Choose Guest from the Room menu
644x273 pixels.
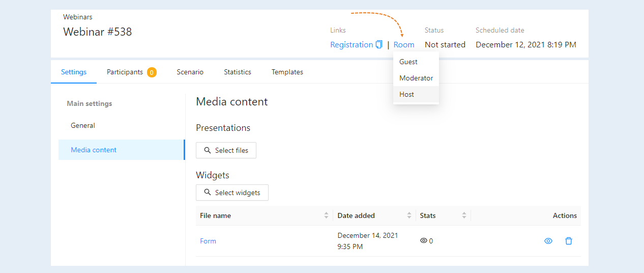pos(416,62)
